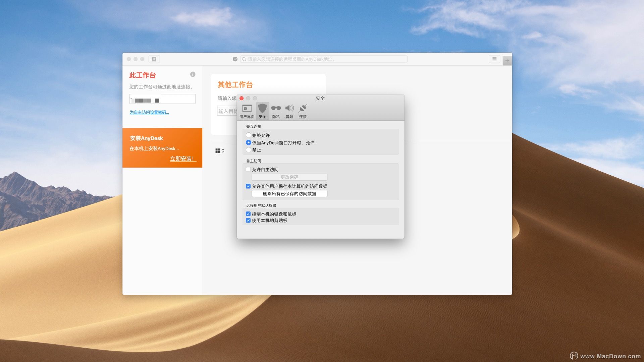Click the search magnifier icon in address bar

click(x=244, y=59)
